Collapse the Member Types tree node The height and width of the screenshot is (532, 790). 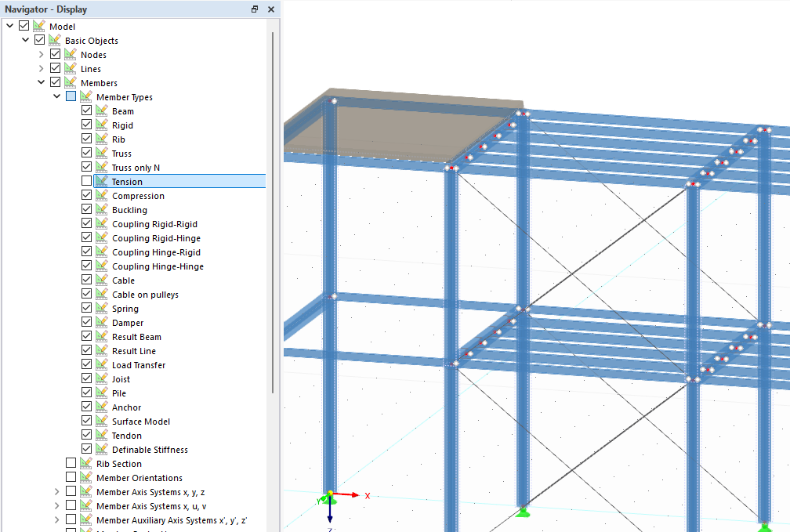[56, 97]
